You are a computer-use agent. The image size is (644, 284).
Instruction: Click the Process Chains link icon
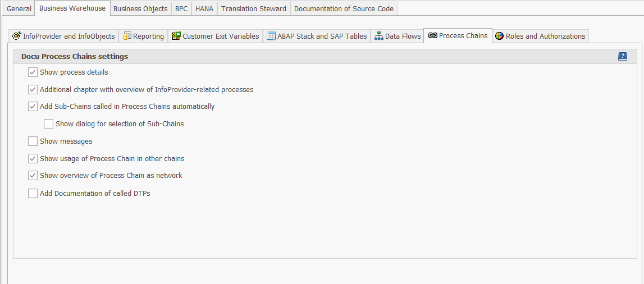432,36
